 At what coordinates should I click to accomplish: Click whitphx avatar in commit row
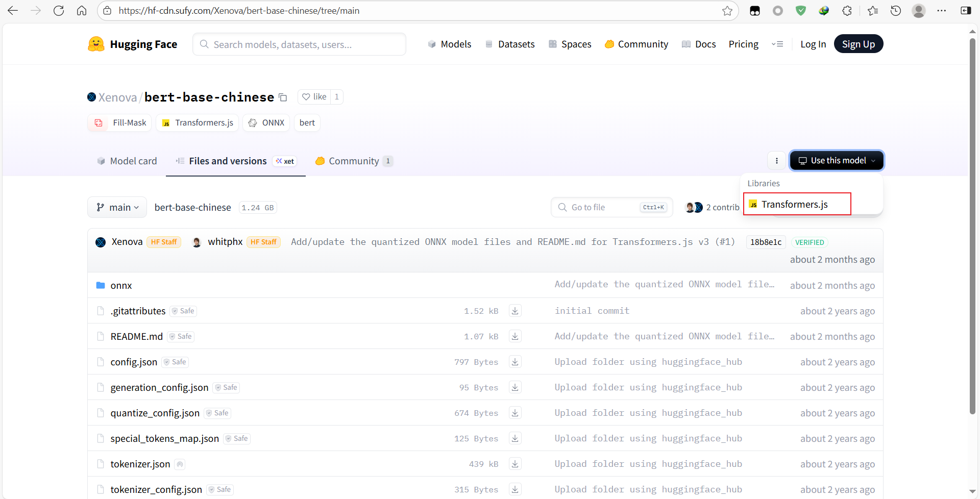click(197, 242)
